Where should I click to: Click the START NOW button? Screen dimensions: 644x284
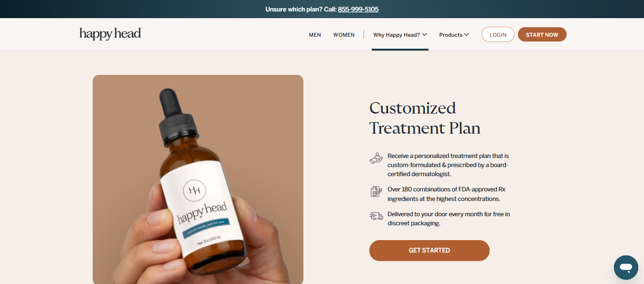(x=542, y=34)
